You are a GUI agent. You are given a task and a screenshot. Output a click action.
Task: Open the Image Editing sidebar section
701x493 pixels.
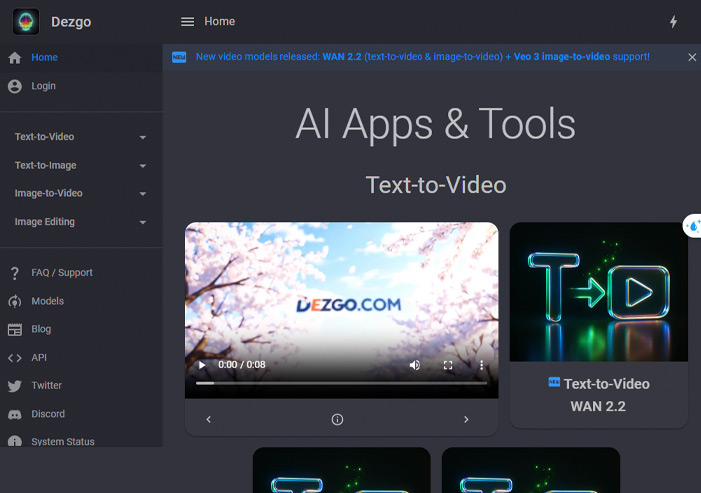81,222
